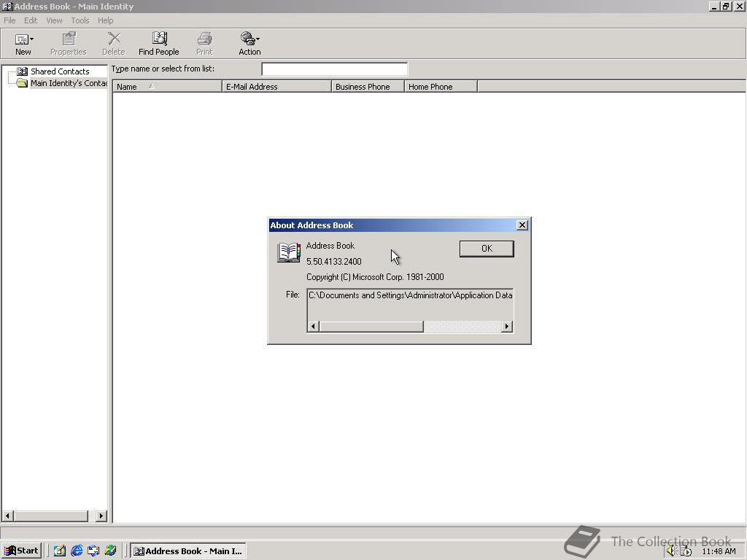747x560 pixels.
Task: Click the system tray icon next to volume
Action: pyautogui.click(x=685, y=551)
